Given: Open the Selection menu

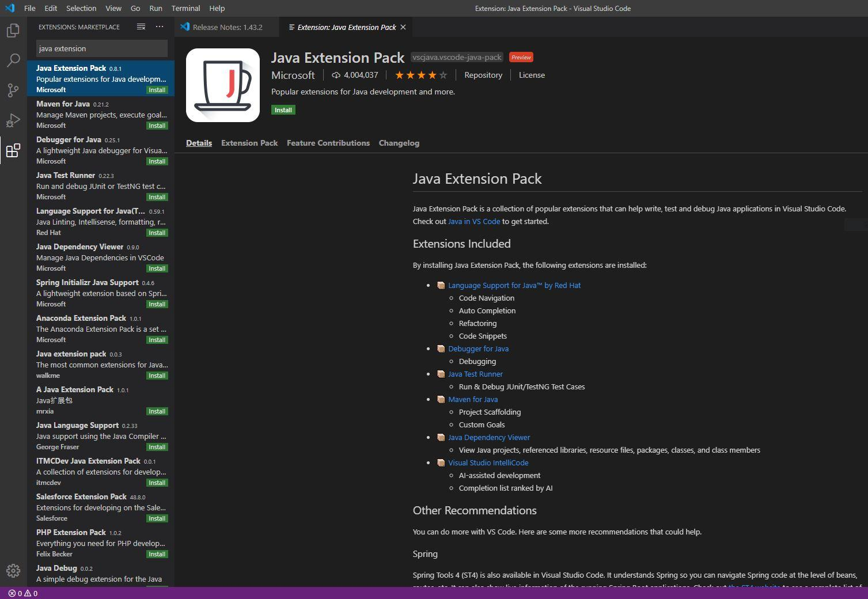Looking at the screenshot, I should tap(81, 8).
